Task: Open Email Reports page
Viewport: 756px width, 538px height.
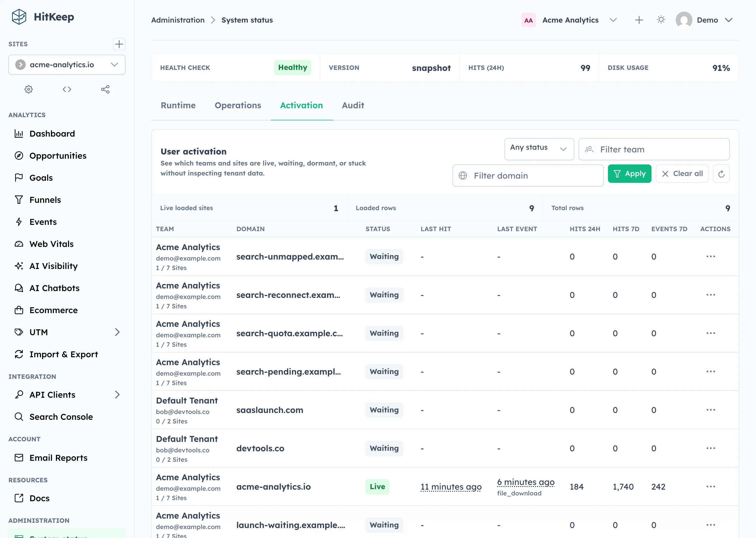Action: click(x=67, y=458)
